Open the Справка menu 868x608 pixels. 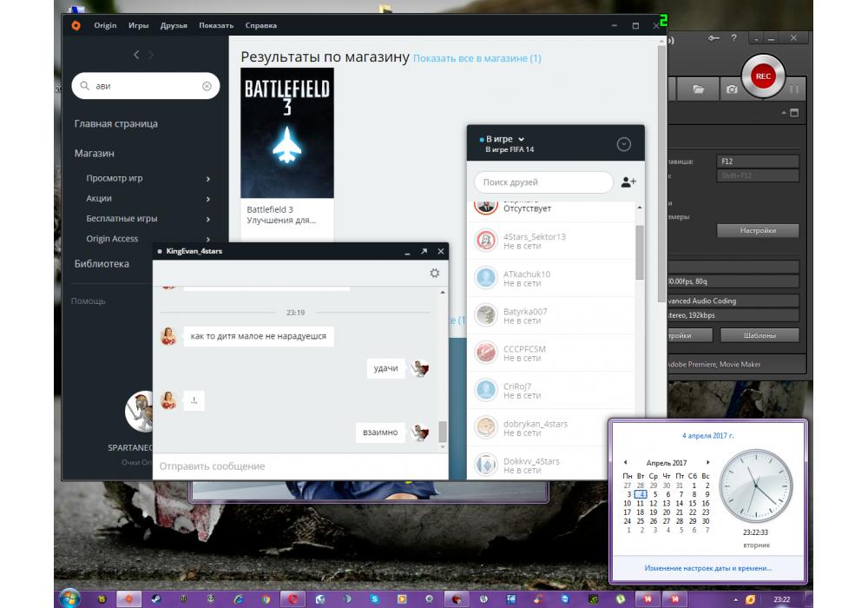[260, 25]
